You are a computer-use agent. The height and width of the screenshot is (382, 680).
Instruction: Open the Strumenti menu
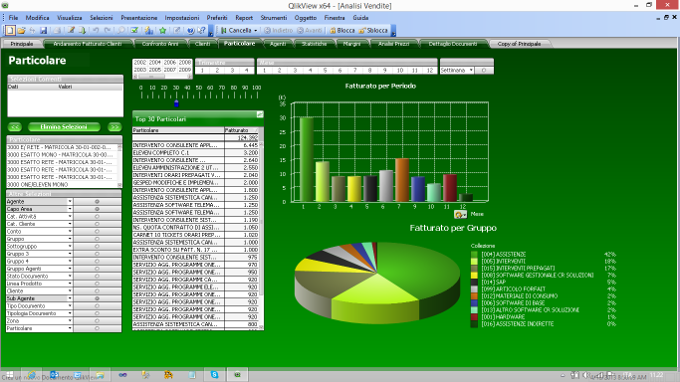pos(274,18)
